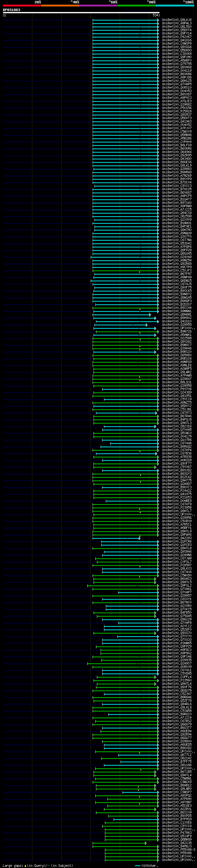Screen dimensions: 197x868
Task: Open hit UniRef100_C5YV67
Action: (177, 467)
